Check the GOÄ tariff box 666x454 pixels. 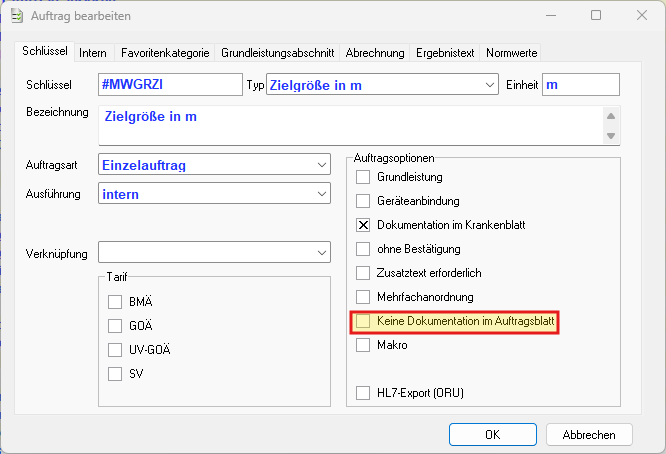click(114, 325)
